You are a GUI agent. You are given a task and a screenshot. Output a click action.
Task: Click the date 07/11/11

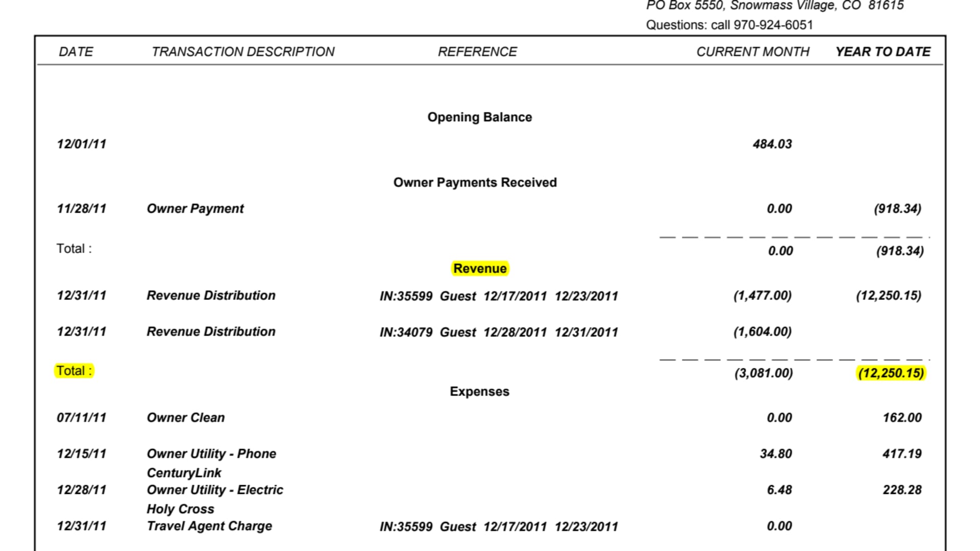click(x=82, y=417)
